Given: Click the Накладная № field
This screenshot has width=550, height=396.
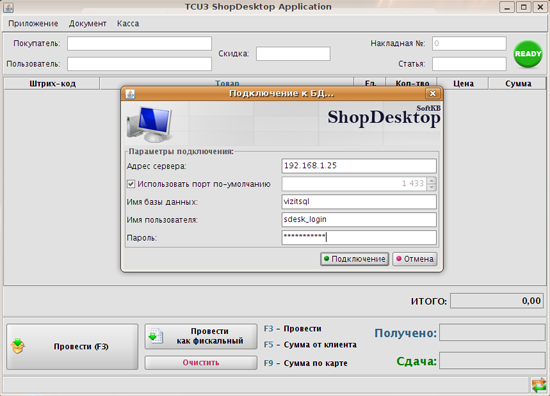Looking at the screenshot, I should point(469,43).
